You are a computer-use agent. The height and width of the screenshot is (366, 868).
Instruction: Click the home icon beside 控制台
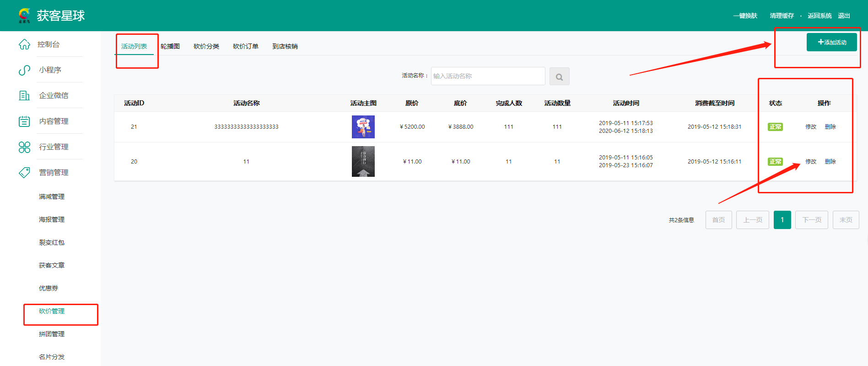tap(24, 44)
